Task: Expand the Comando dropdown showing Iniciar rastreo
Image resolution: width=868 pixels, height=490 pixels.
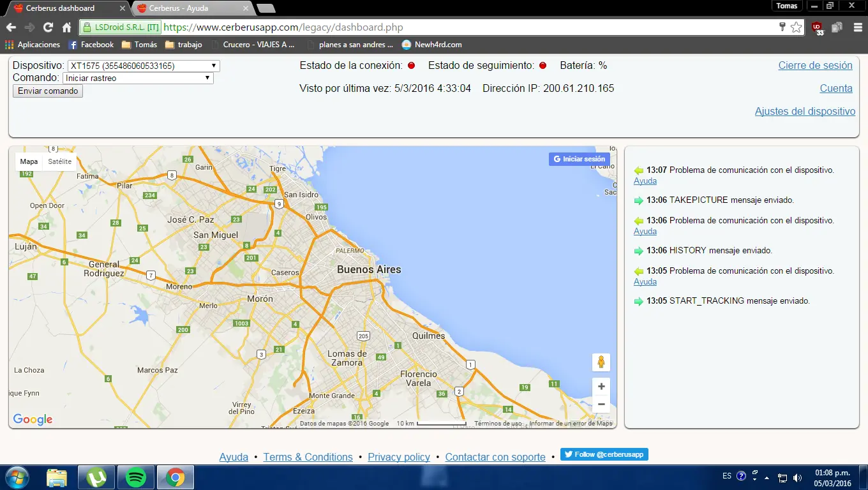Action: point(138,78)
